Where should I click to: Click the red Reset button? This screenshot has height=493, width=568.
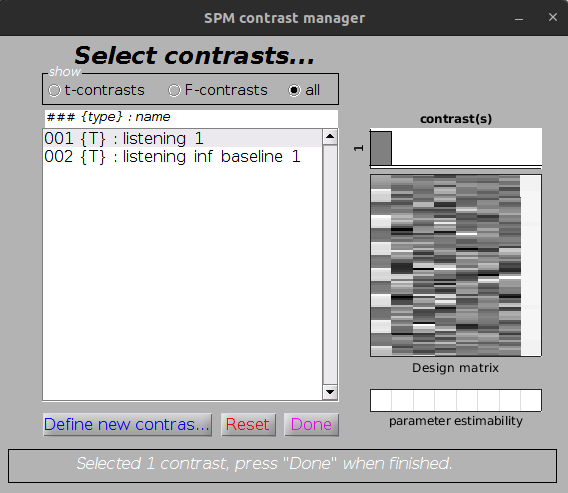(248, 425)
